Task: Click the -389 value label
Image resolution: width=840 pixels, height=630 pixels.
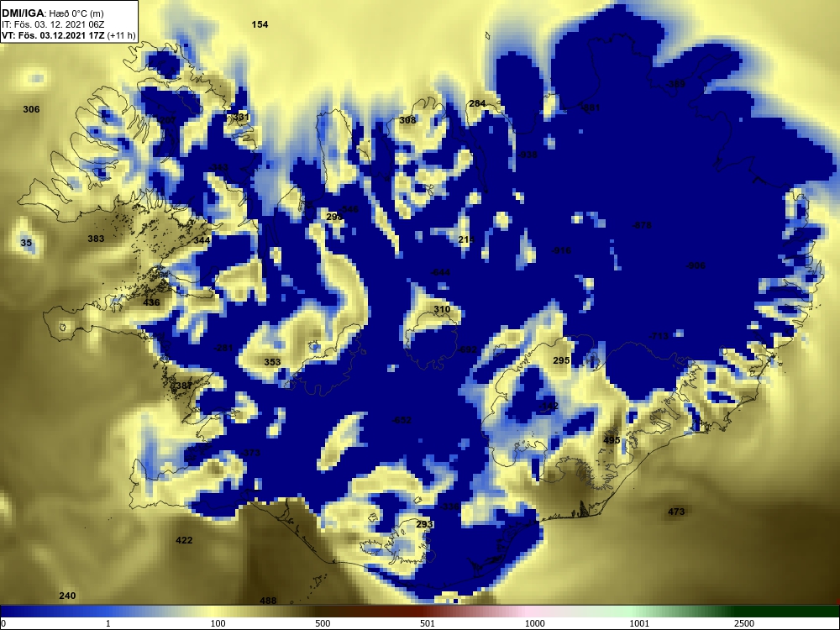Action: [x=675, y=83]
